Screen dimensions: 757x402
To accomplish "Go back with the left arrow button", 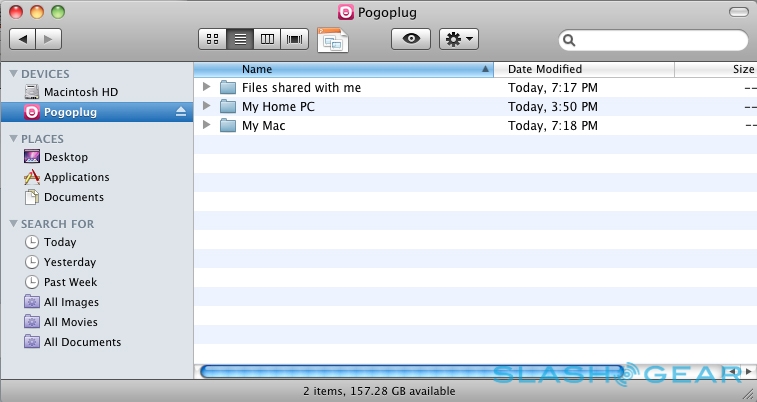I will (x=23, y=39).
